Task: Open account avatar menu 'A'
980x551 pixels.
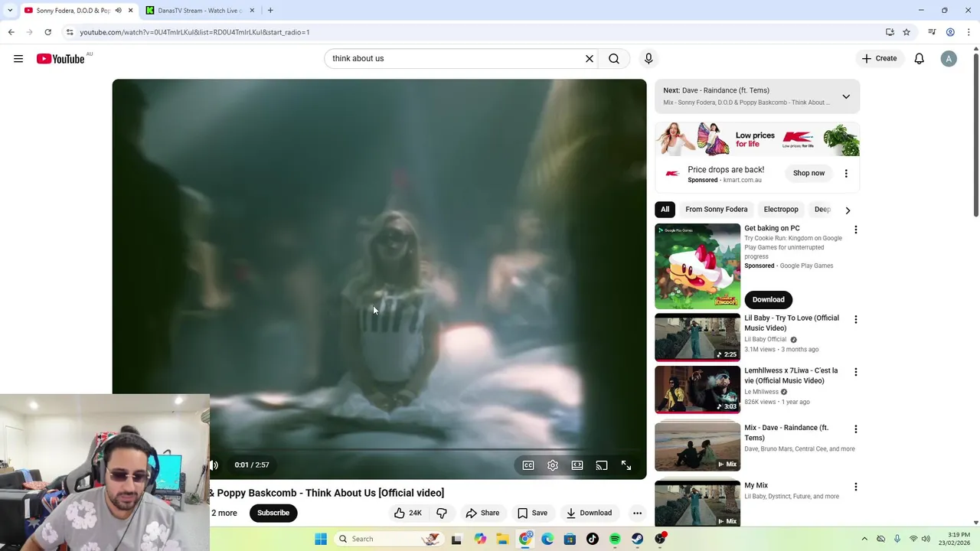Action: pyautogui.click(x=949, y=59)
